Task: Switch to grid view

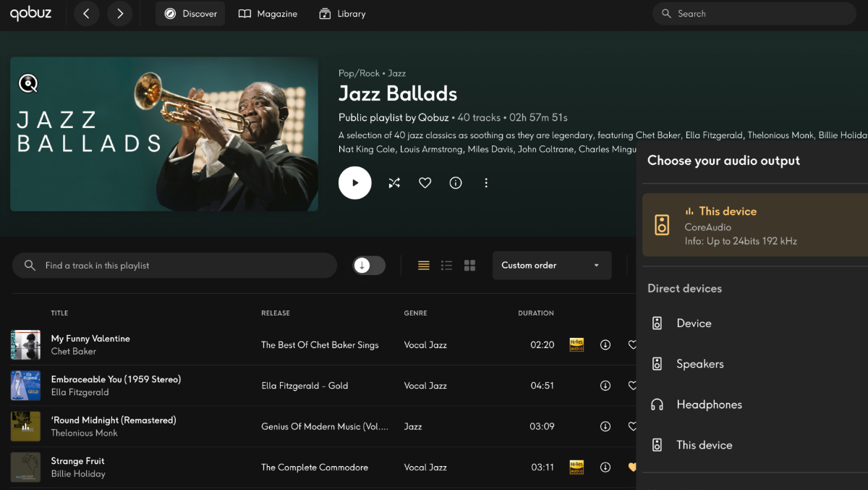Action: tap(470, 266)
